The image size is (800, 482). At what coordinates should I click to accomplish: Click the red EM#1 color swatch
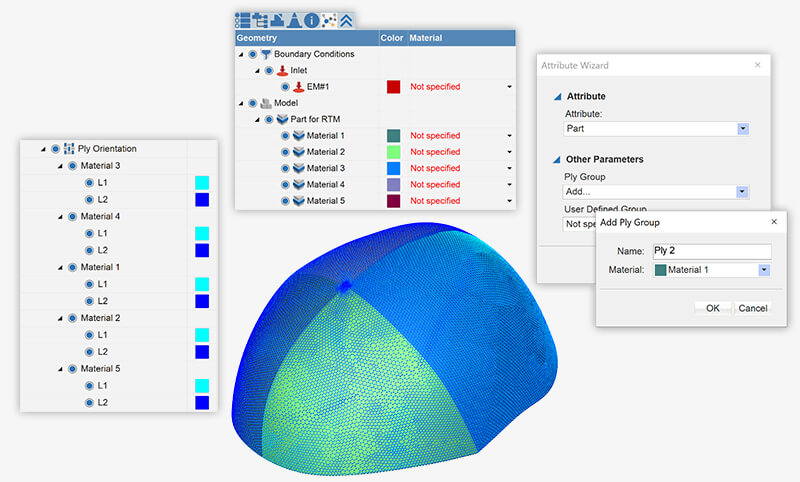pos(393,87)
